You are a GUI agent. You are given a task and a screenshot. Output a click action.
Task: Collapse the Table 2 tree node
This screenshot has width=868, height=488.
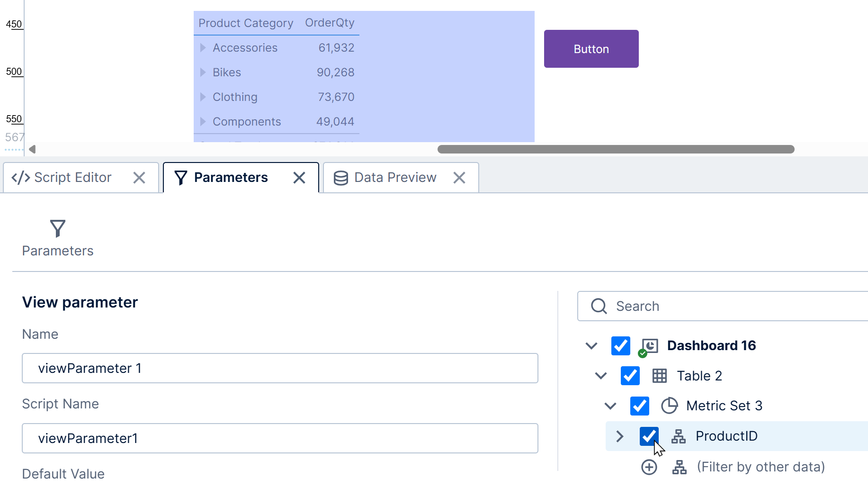coord(601,376)
